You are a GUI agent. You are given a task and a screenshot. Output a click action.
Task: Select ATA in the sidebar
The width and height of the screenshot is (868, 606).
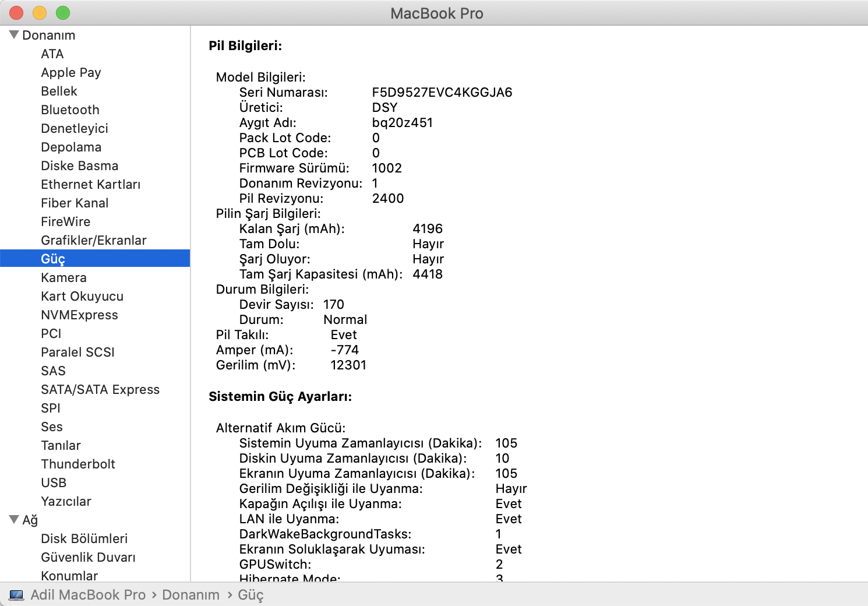pyautogui.click(x=52, y=54)
